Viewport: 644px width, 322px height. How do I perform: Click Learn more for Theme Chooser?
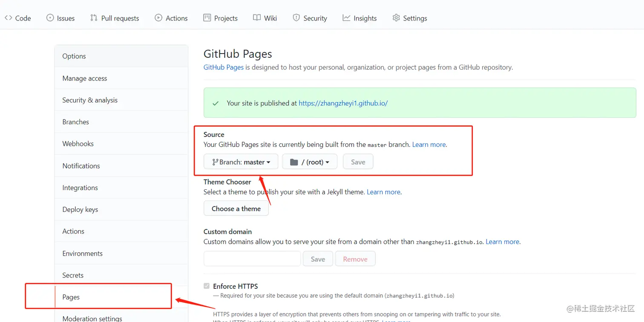coord(383,192)
